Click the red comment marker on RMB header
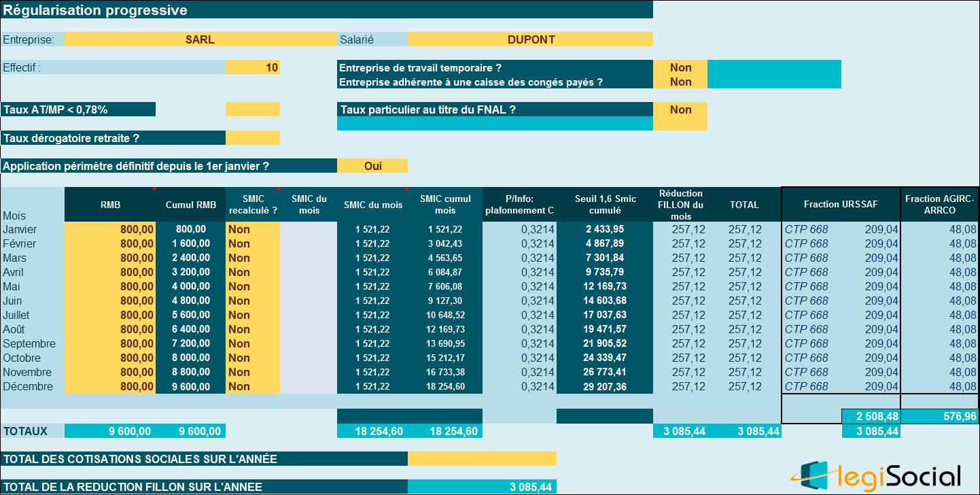Screen dimensions: 980x495 click(x=154, y=189)
